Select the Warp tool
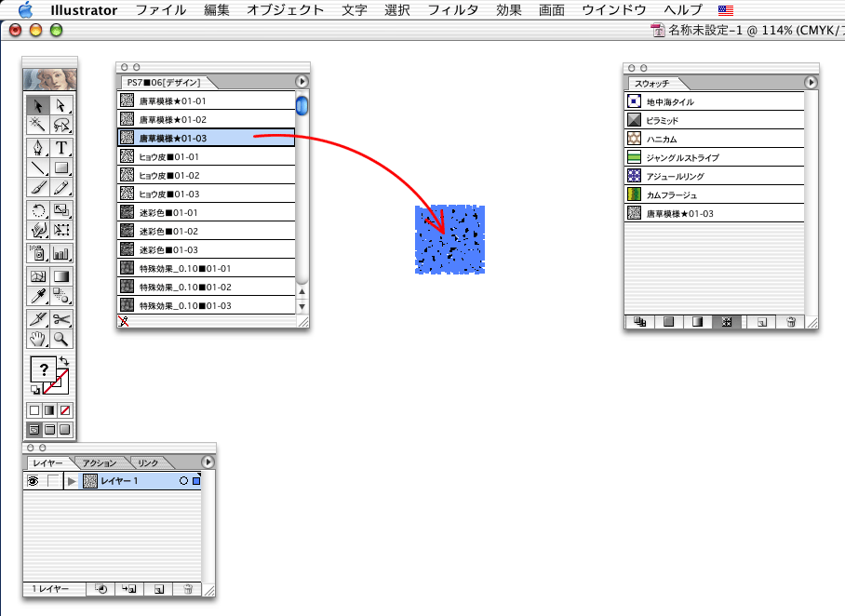The width and height of the screenshot is (845, 616). click(38, 230)
